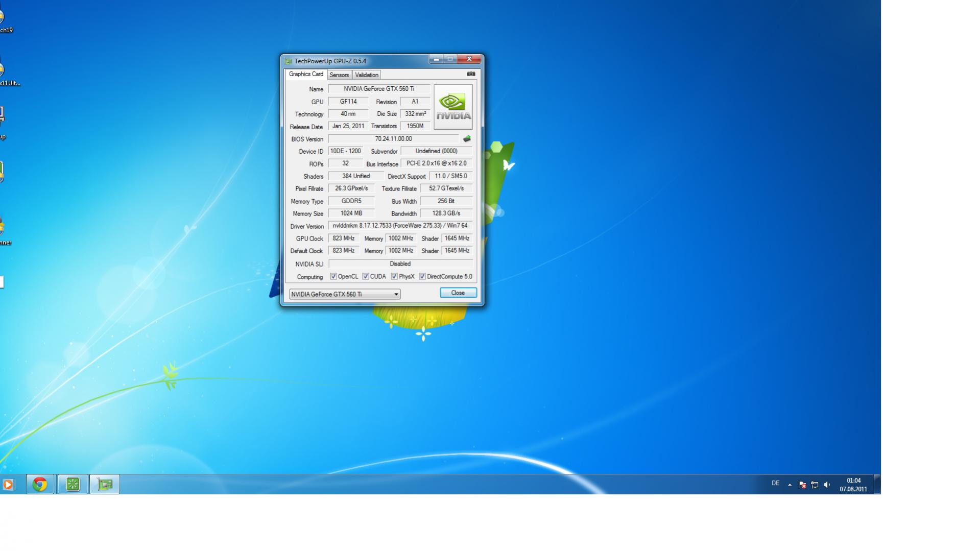Click the Show Desktop strip
Screen dimensions: 980x551
(877, 484)
